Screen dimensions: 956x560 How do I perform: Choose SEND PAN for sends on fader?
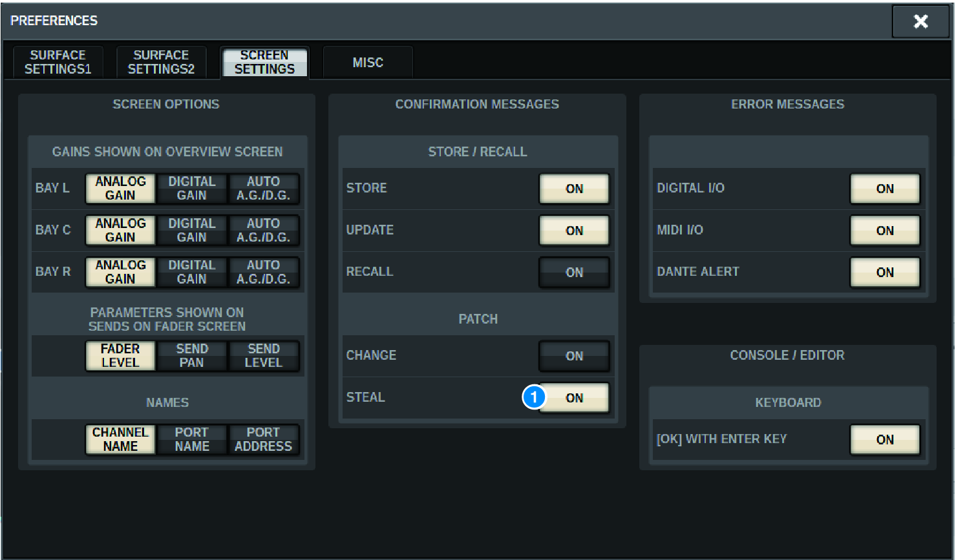point(192,356)
